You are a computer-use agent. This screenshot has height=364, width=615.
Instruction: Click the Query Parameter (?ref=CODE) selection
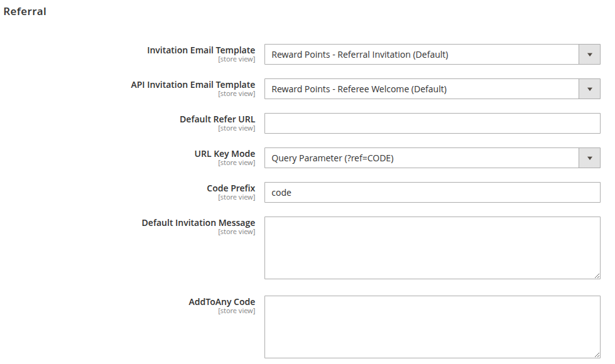[422, 158]
